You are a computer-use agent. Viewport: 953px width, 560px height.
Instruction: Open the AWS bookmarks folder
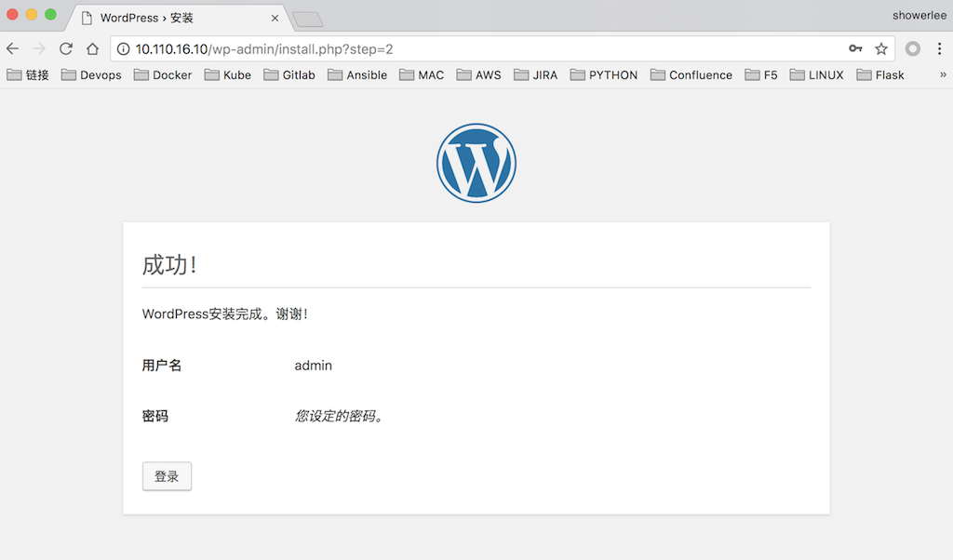click(x=479, y=74)
